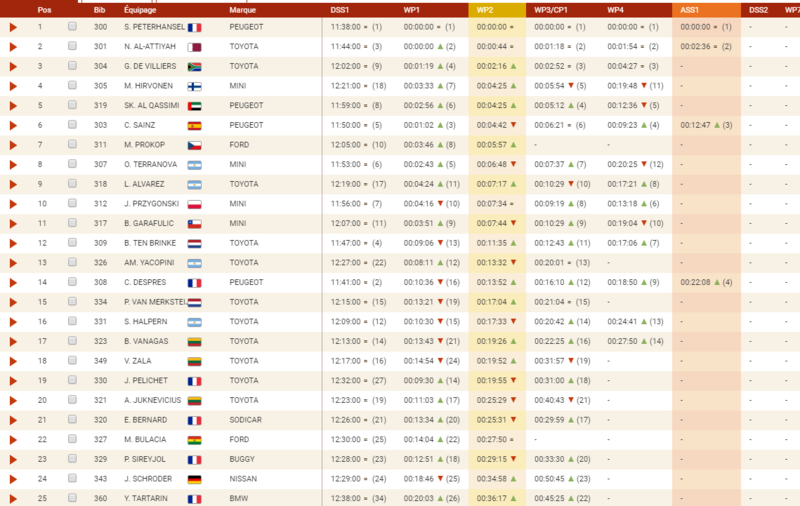800x506 pixels.
Task: Select the DSS1 column header
Action: pos(340,10)
